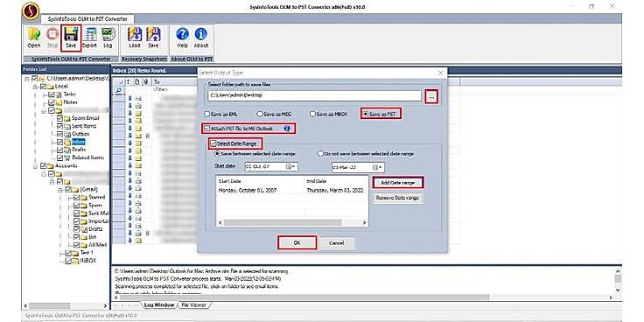Select the Deleted Items folder
This screenshot has height=322, width=644.
[87, 157]
